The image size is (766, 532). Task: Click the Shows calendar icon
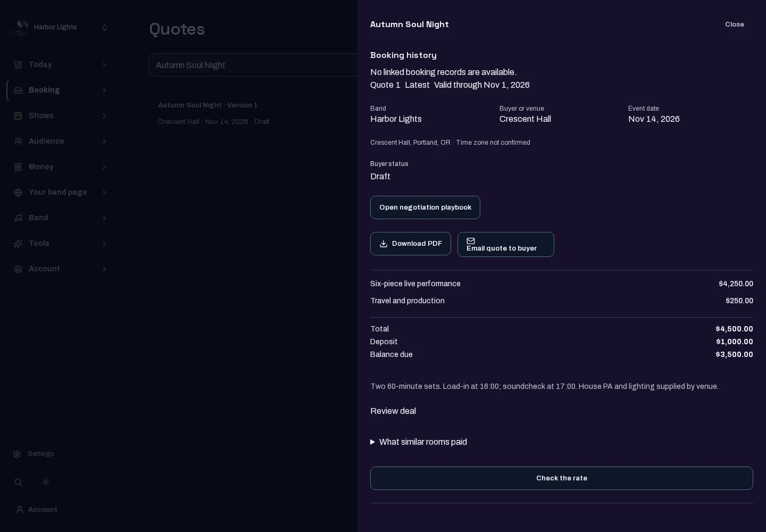18,116
